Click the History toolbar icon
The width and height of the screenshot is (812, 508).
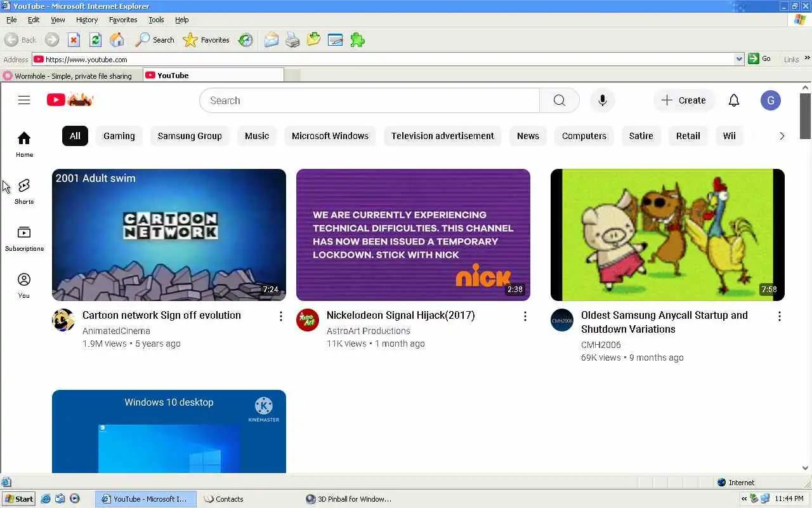coord(246,40)
